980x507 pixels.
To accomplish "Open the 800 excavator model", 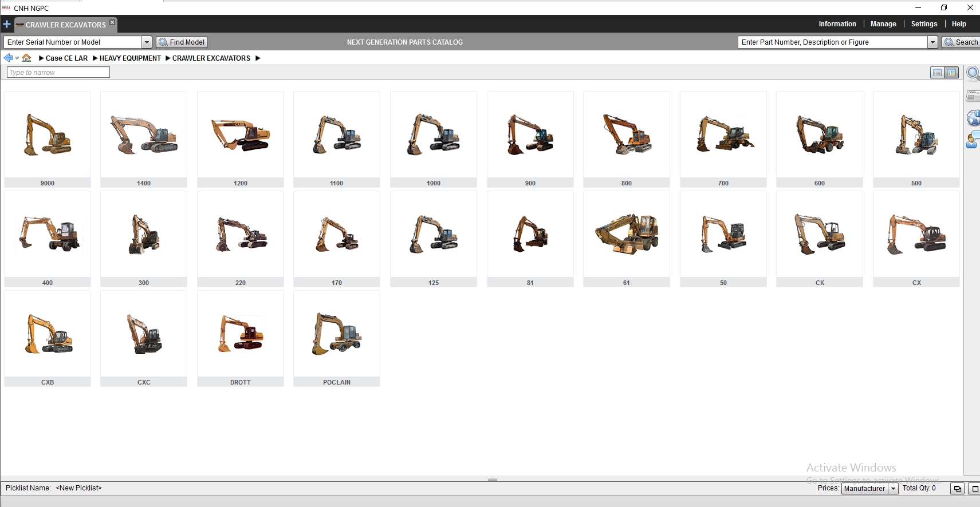I will point(627,139).
